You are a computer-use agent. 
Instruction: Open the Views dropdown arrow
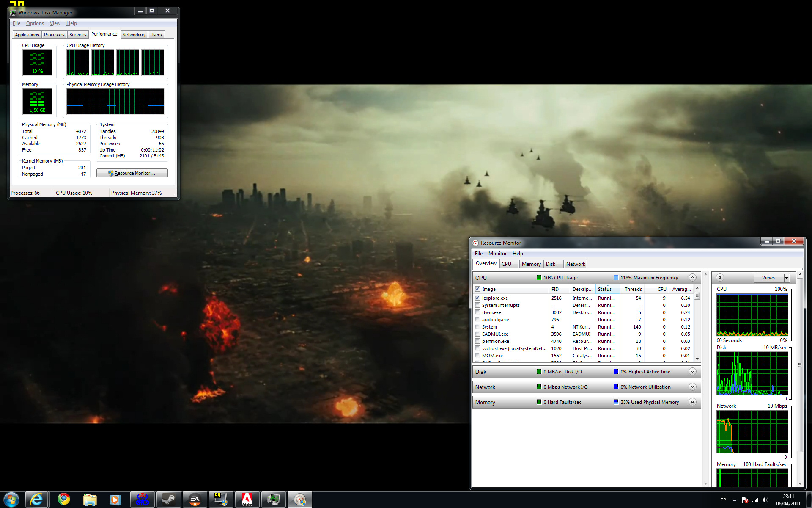[787, 278]
